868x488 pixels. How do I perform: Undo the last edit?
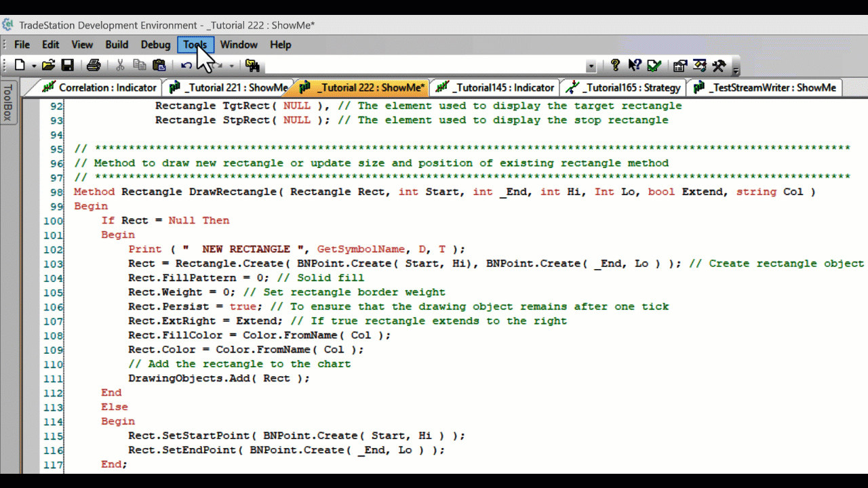(x=186, y=66)
